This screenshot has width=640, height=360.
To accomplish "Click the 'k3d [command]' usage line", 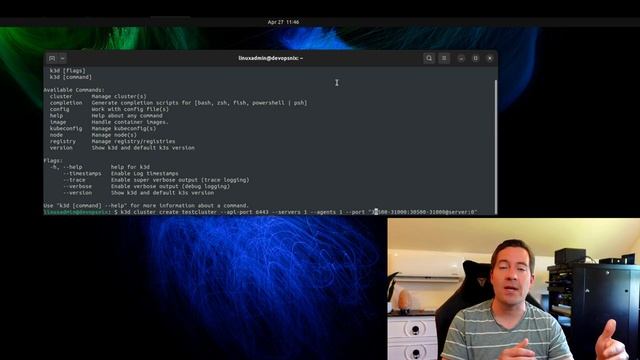I will tap(71, 77).
